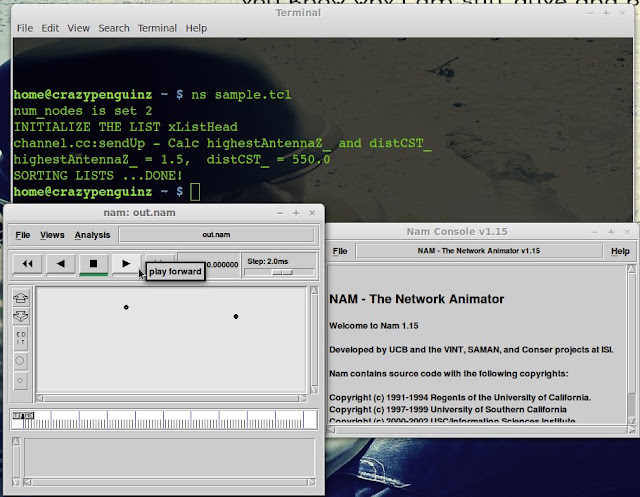Click the nam bottom pane horizontal scrollbar
Image resolution: width=640 pixels, height=497 pixels.
click(x=169, y=482)
